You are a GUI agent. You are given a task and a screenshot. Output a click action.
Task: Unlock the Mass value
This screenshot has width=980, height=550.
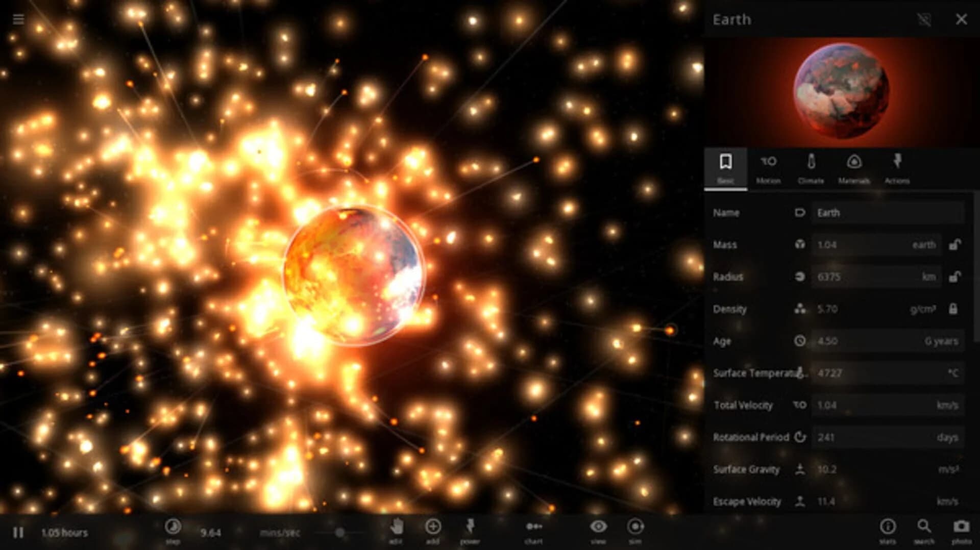pos(955,244)
